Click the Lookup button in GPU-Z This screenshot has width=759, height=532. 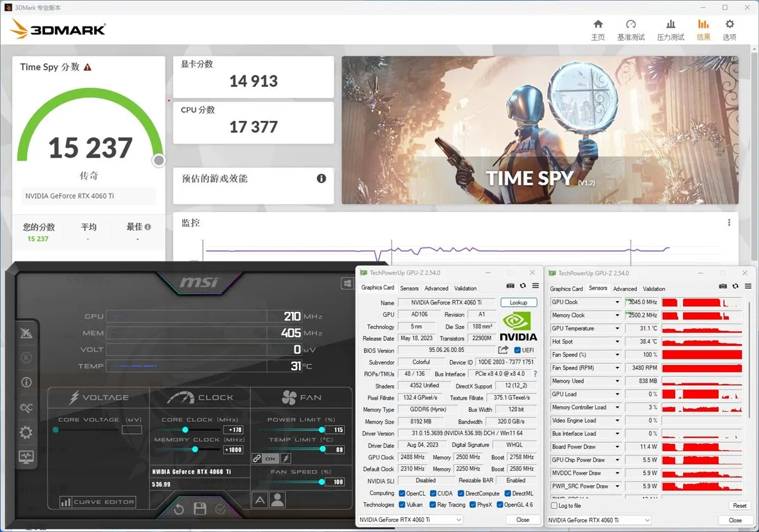519,302
